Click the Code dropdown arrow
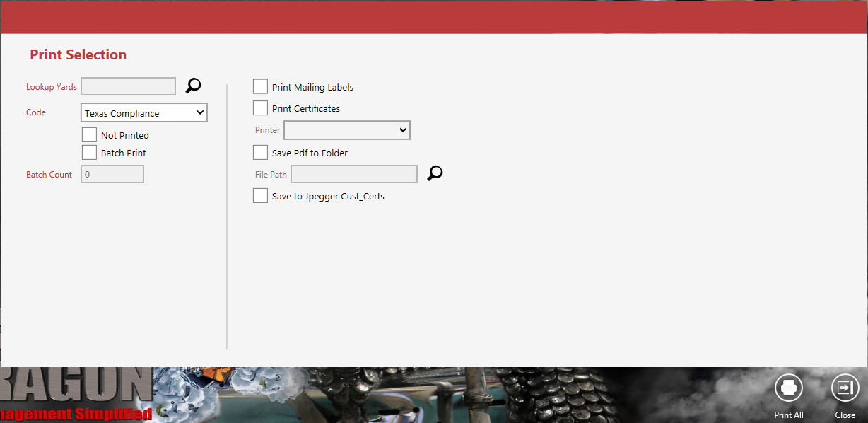The height and width of the screenshot is (423, 868). 200,112
